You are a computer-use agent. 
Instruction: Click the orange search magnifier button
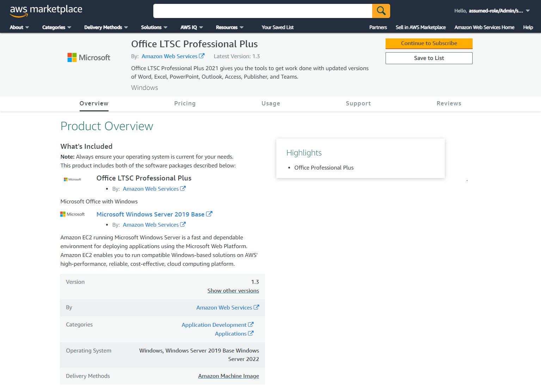click(x=381, y=11)
